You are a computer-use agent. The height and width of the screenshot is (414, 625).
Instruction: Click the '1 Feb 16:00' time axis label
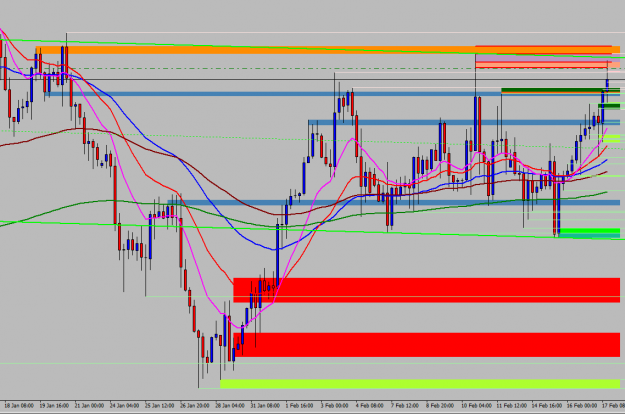click(x=299, y=406)
